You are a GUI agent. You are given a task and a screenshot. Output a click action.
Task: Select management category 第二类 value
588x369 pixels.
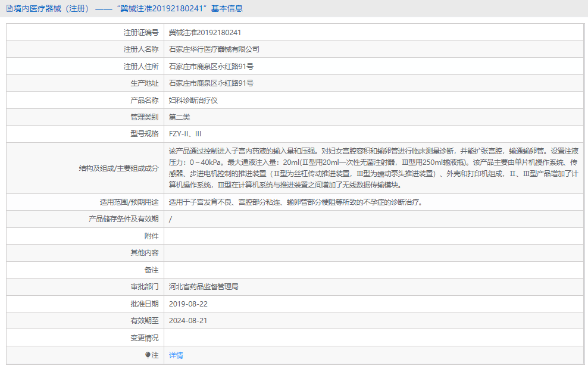pyautogui.click(x=181, y=117)
